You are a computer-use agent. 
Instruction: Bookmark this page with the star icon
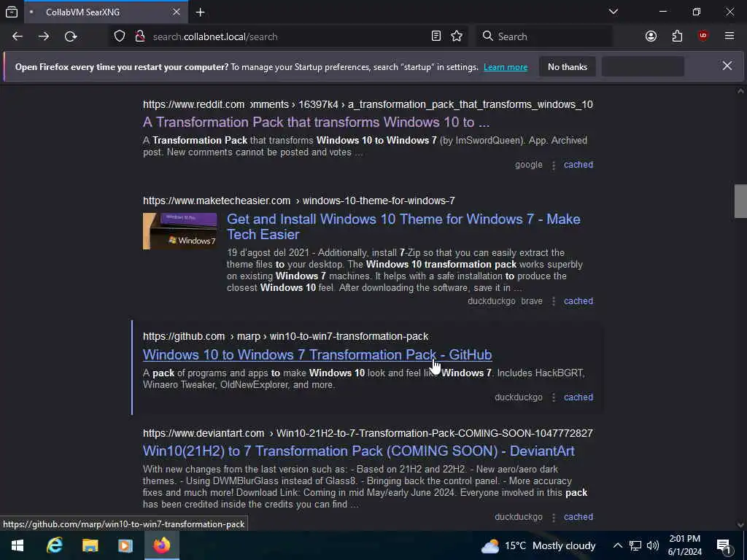[x=457, y=36]
